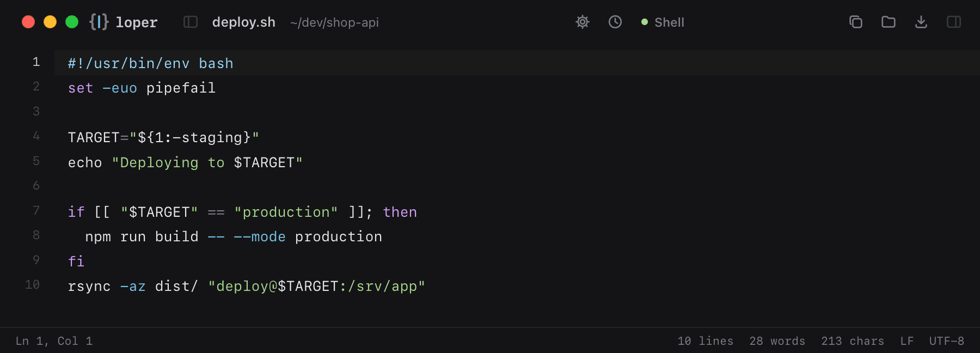980x353 pixels.
Task: Click the deploy.sh file name
Action: click(244, 22)
